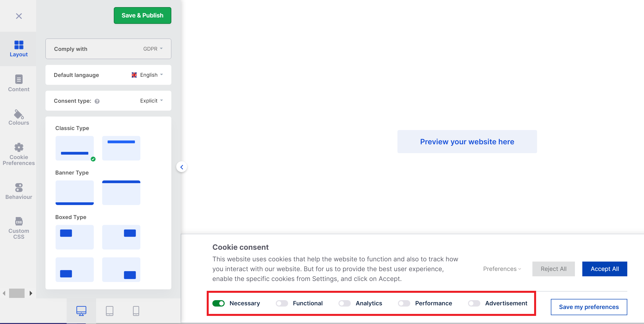Click the UK flag language icon
Image resolution: width=644 pixels, height=324 pixels.
134,75
